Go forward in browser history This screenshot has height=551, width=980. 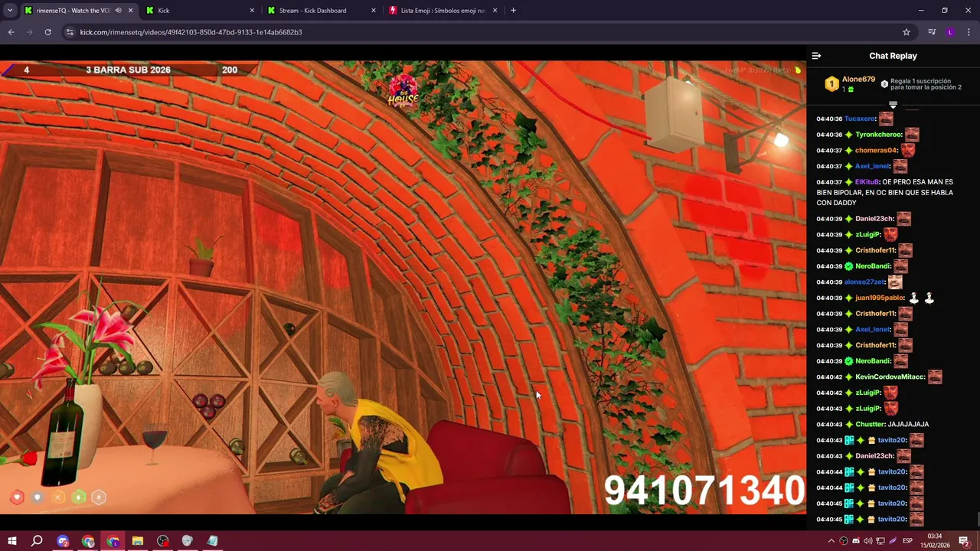[x=29, y=32]
